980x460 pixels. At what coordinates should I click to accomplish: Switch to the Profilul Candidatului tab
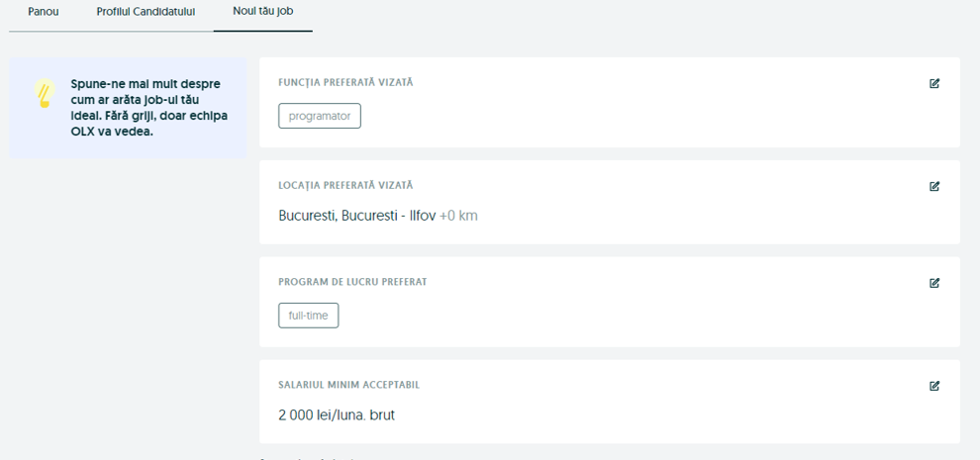(x=146, y=12)
